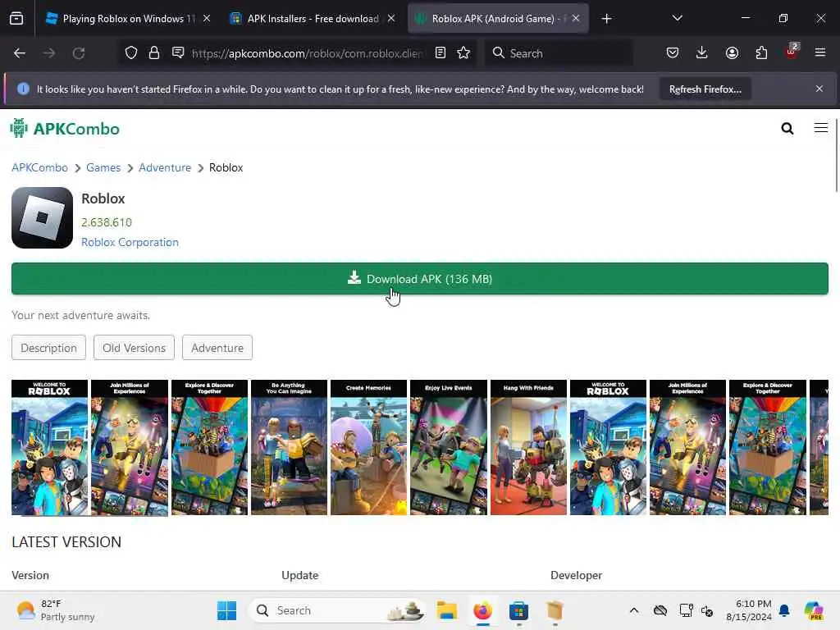Show hidden system tray icons
Screen dimensions: 840x630
coord(634,610)
